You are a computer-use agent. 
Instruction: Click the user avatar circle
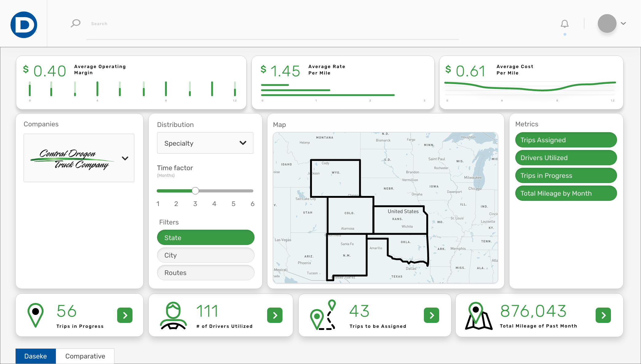coord(607,23)
